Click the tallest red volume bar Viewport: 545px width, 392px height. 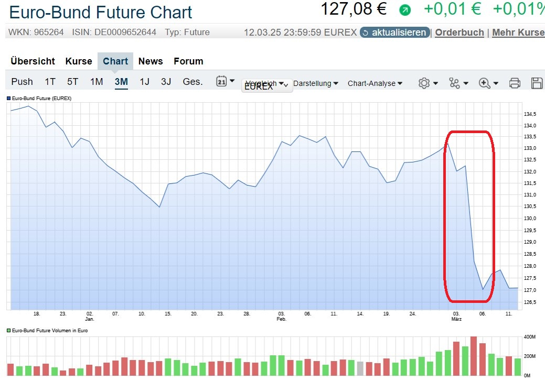474,356
